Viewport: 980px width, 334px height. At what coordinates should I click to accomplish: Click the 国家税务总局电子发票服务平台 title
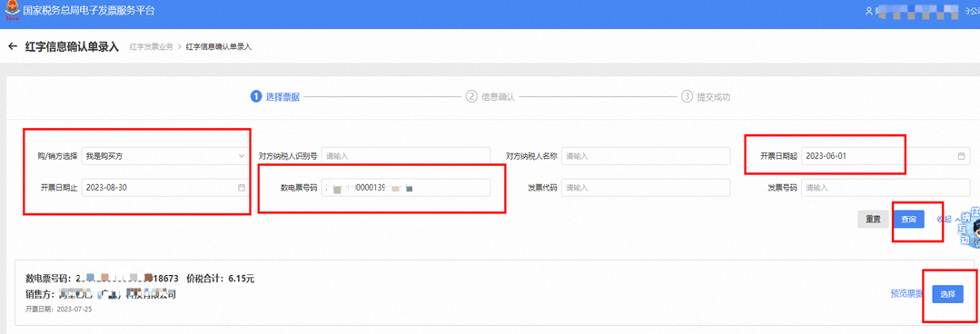[89, 11]
